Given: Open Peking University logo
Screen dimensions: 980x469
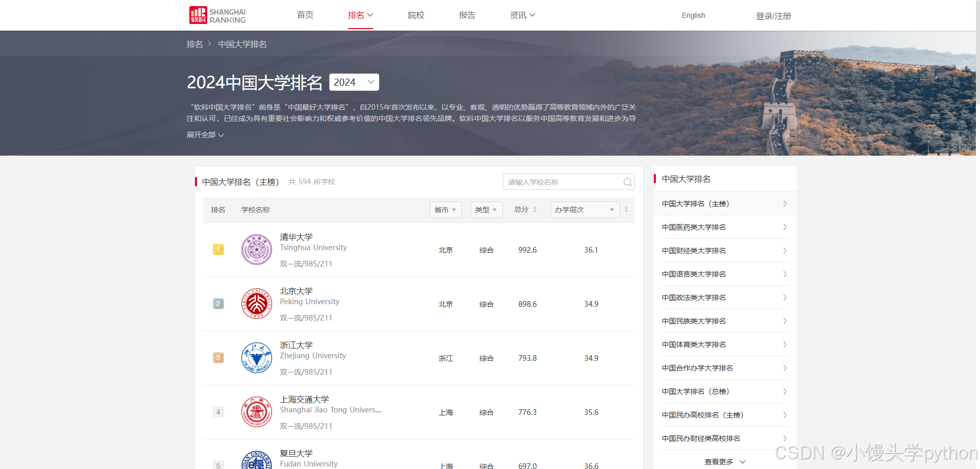Looking at the screenshot, I should coord(257,304).
